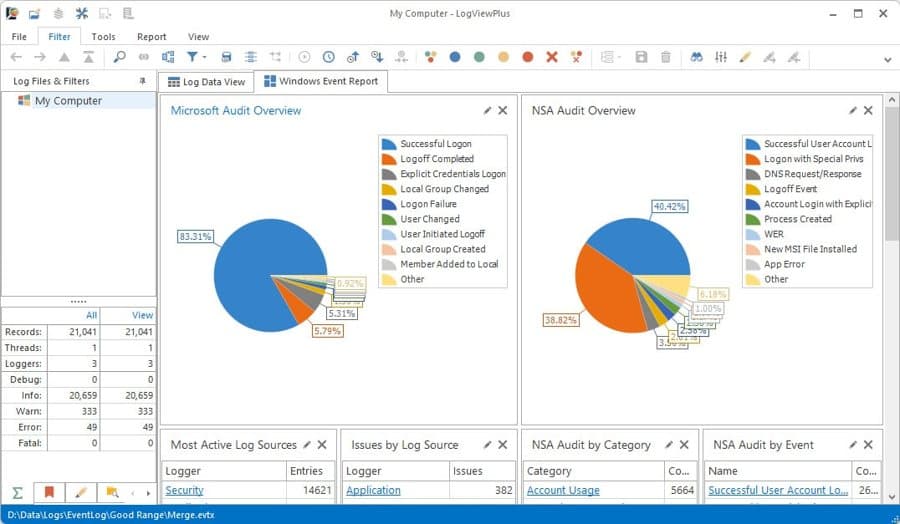Select the sigma statistics tab
The image size is (900, 524).
(18, 492)
